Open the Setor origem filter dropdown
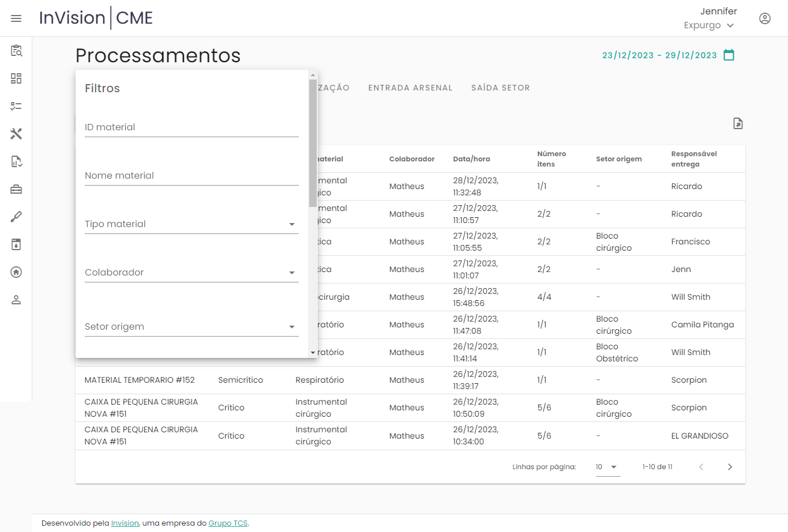This screenshot has height=532, width=788. click(191, 327)
